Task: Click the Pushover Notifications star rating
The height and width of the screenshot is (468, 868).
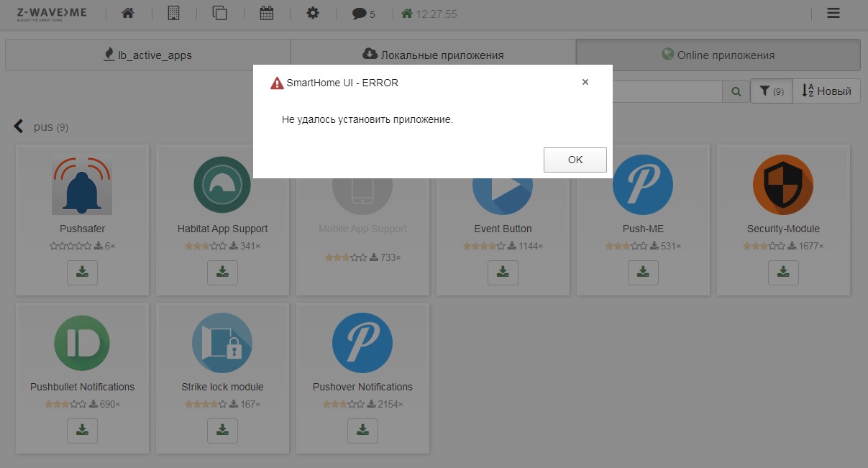Action: 343,404
